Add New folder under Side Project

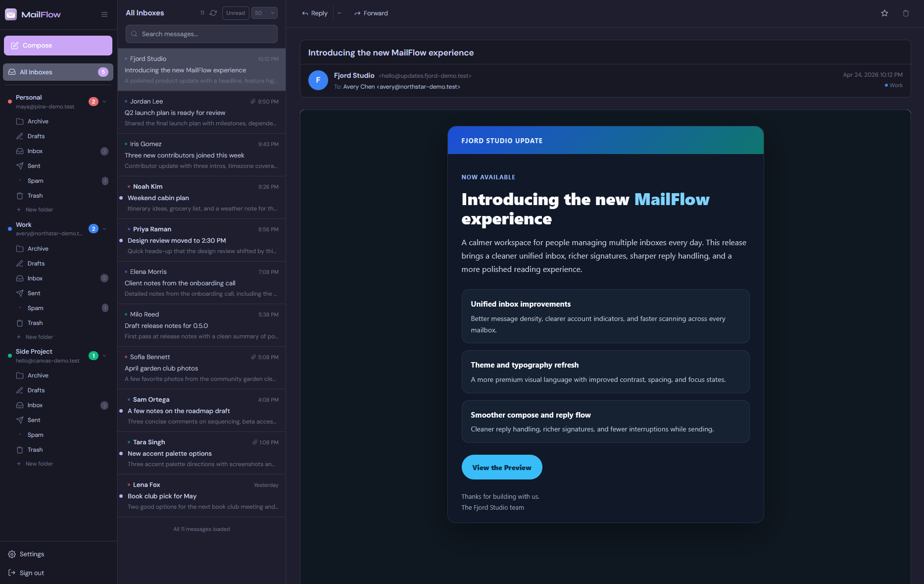[35, 464]
